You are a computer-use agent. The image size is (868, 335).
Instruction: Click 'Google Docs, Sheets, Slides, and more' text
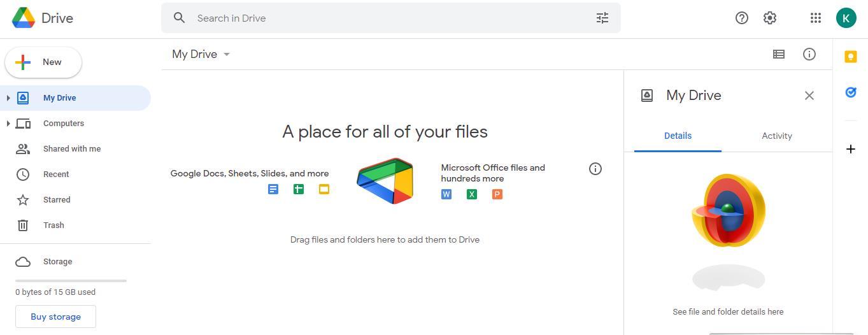[250, 173]
